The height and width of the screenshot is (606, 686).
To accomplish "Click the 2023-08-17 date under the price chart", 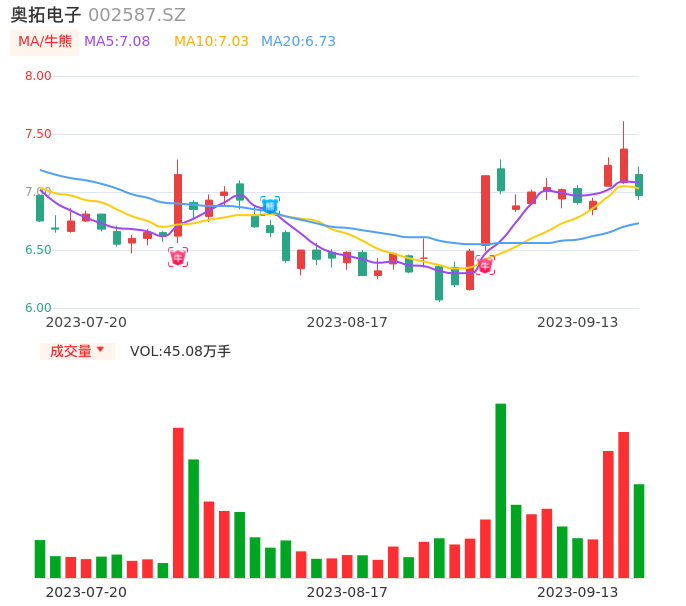I will point(347,322).
